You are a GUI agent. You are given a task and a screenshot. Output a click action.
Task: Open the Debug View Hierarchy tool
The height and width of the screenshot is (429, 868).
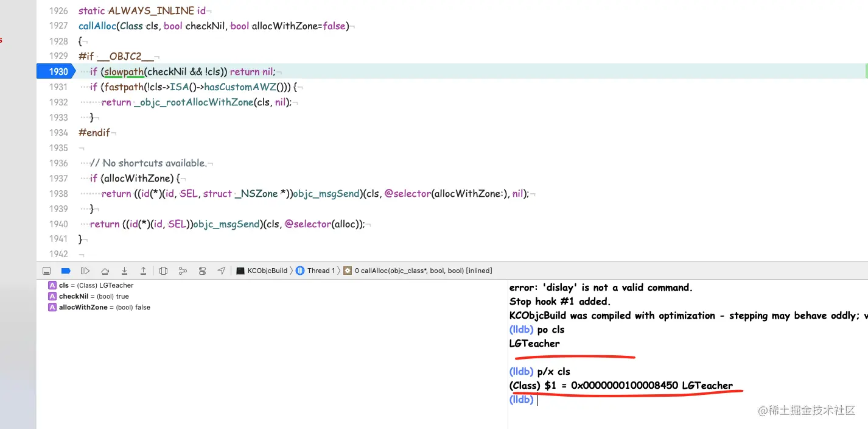(x=163, y=271)
